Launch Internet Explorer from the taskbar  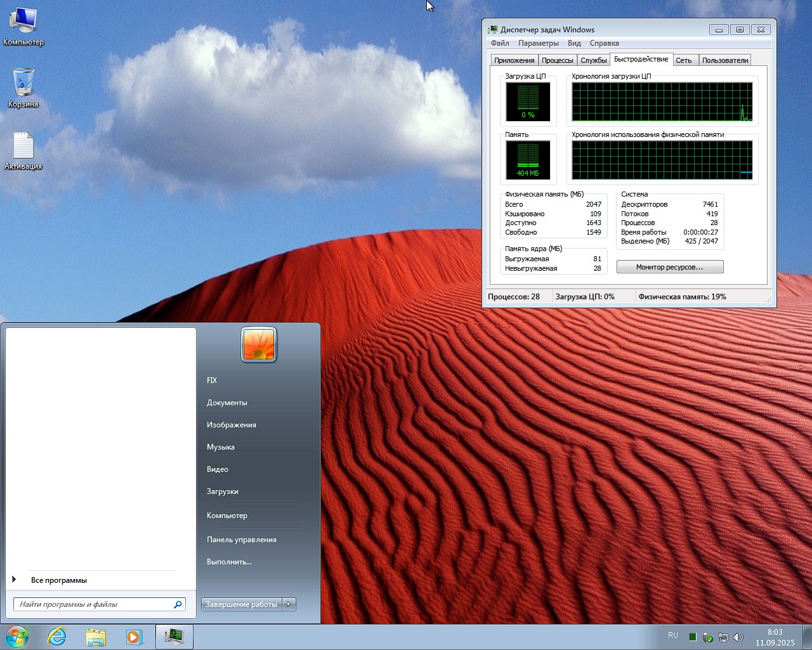pos(57,637)
